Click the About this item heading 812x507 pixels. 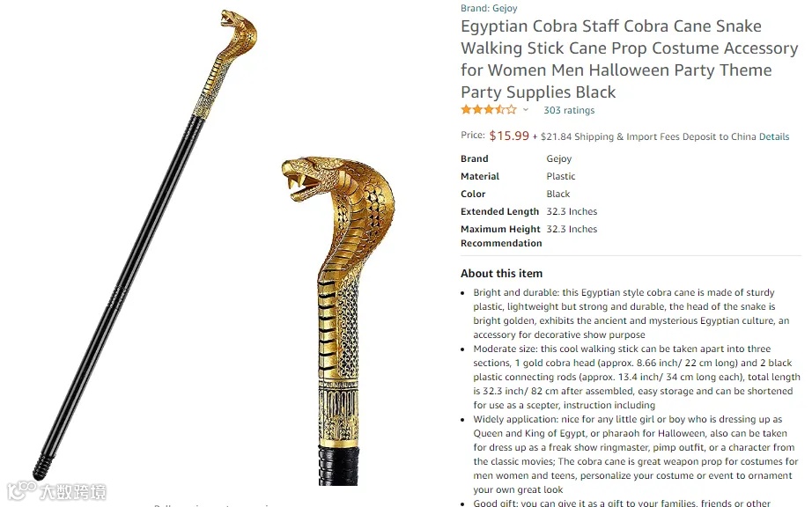501,273
